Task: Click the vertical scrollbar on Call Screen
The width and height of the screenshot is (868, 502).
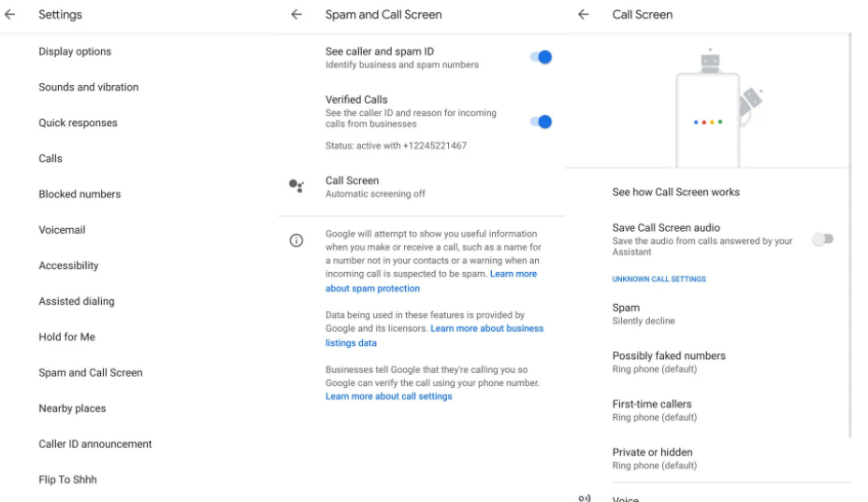Action: [x=849, y=236]
